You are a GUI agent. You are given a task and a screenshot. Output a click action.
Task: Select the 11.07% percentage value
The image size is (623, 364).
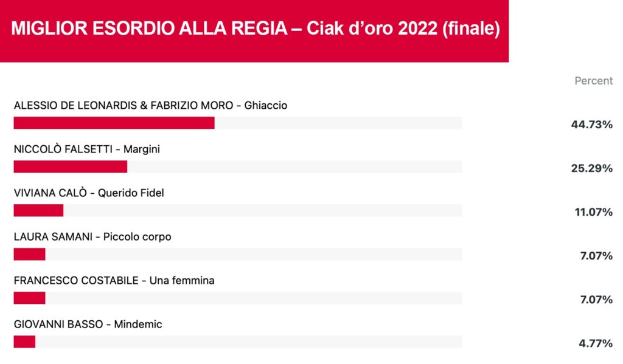(594, 212)
